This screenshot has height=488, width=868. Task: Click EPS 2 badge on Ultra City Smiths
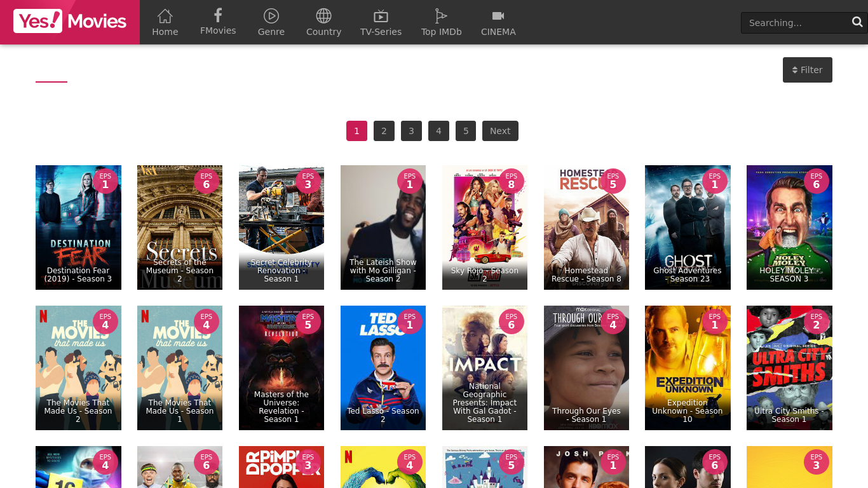point(817,322)
